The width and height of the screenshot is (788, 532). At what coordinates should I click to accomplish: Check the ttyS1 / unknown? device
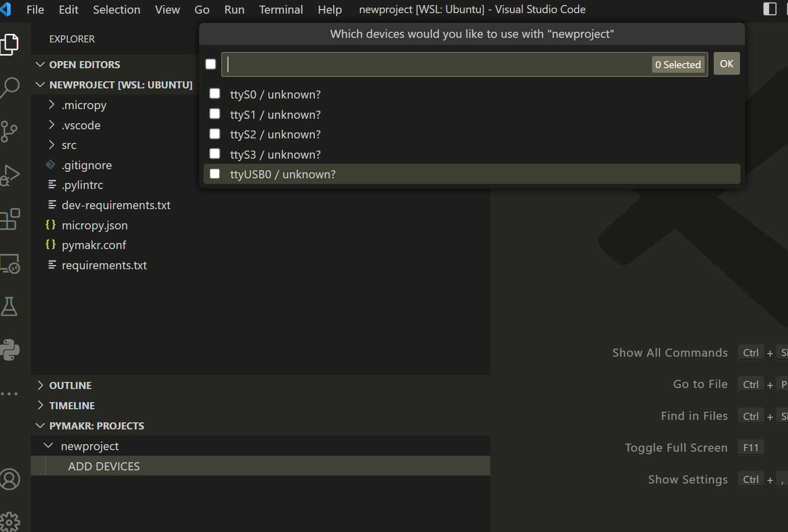click(x=215, y=114)
